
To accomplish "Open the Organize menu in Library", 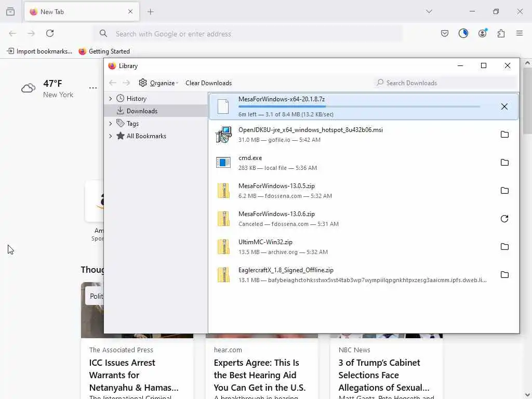I will pyautogui.click(x=158, y=83).
